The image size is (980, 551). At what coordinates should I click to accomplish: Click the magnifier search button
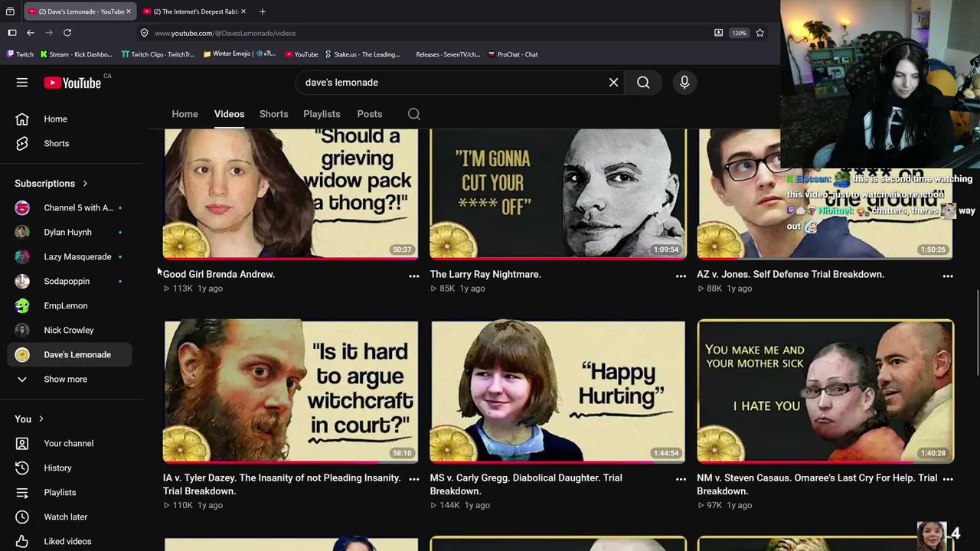(x=643, y=83)
